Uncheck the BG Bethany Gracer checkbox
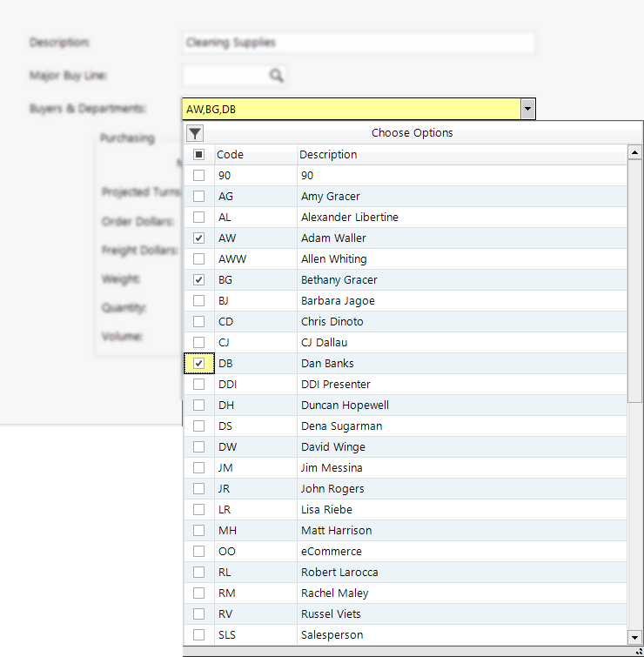This screenshot has width=644, height=657. coord(199,280)
